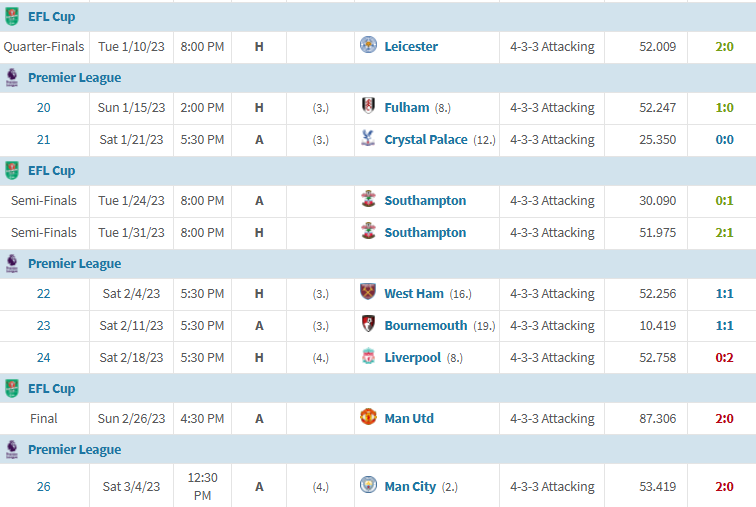Open matchday 20 link
The width and height of the screenshot is (756, 507).
[x=43, y=107]
